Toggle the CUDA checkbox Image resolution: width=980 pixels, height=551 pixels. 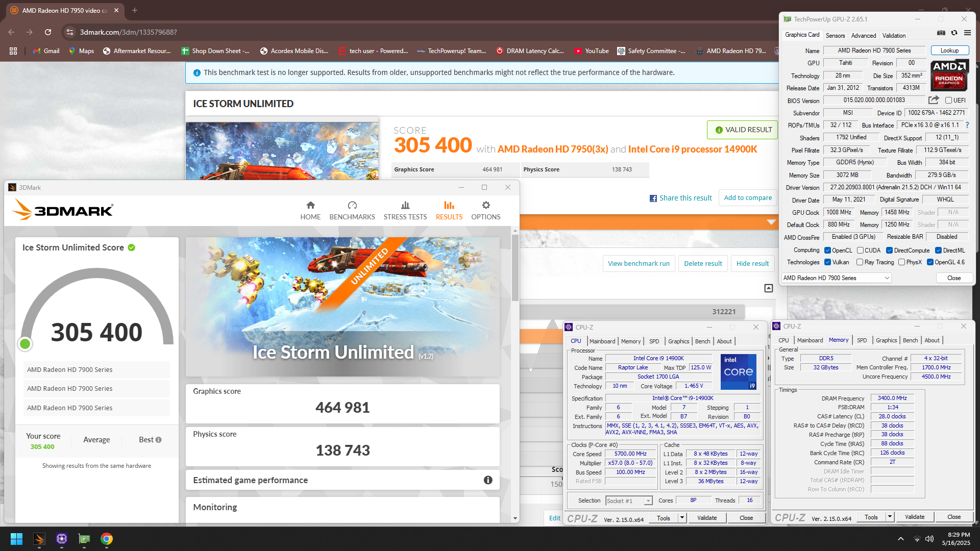pyautogui.click(x=860, y=251)
